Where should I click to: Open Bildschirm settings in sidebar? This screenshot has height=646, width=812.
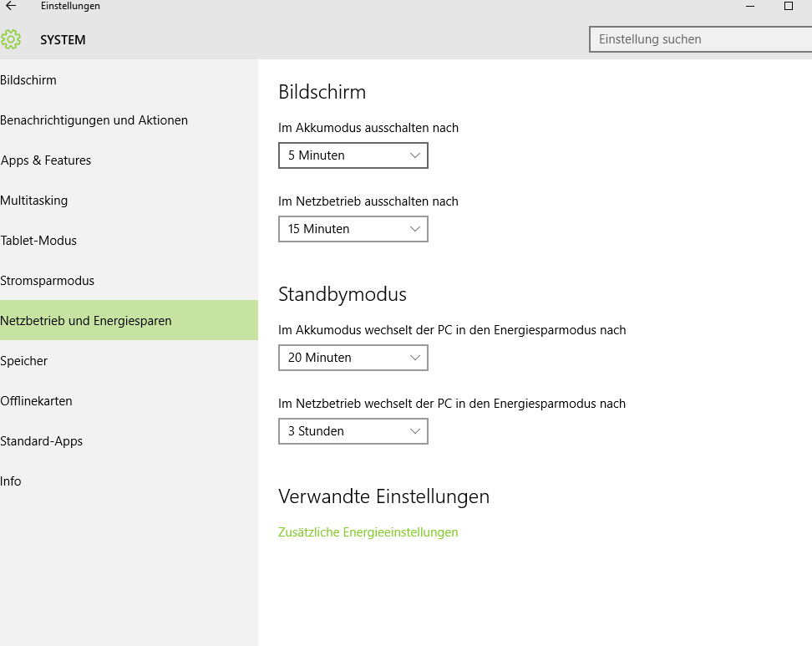[x=129, y=80]
